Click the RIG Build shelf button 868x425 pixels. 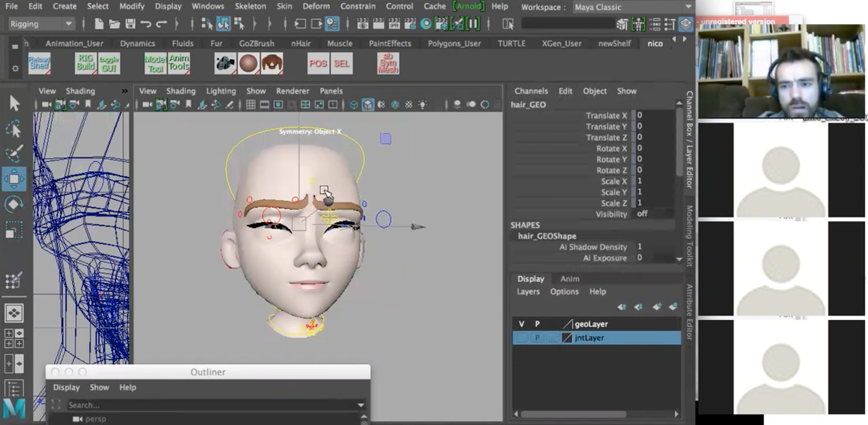(x=85, y=64)
